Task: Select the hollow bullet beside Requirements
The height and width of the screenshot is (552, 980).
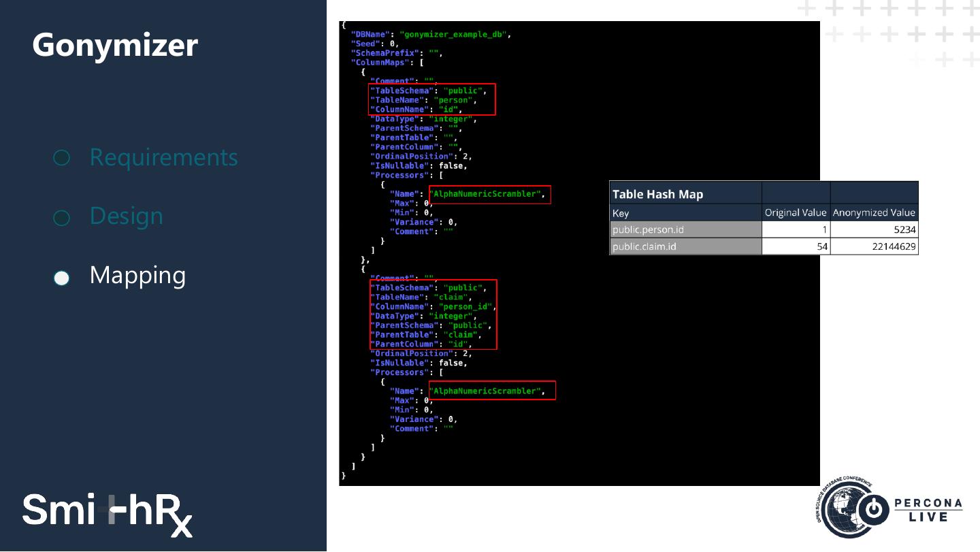Action: 61,158
